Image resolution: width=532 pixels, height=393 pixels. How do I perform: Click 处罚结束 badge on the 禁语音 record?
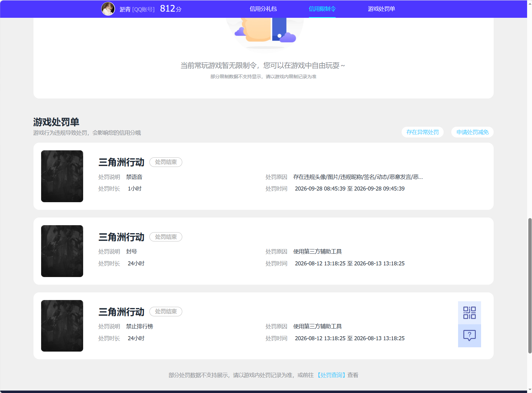(x=166, y=162)
